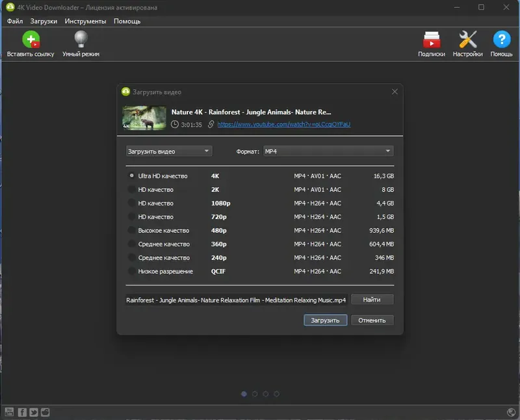Click the Загрузить download button
Screen dimensions: 520x420
(326, 320)
